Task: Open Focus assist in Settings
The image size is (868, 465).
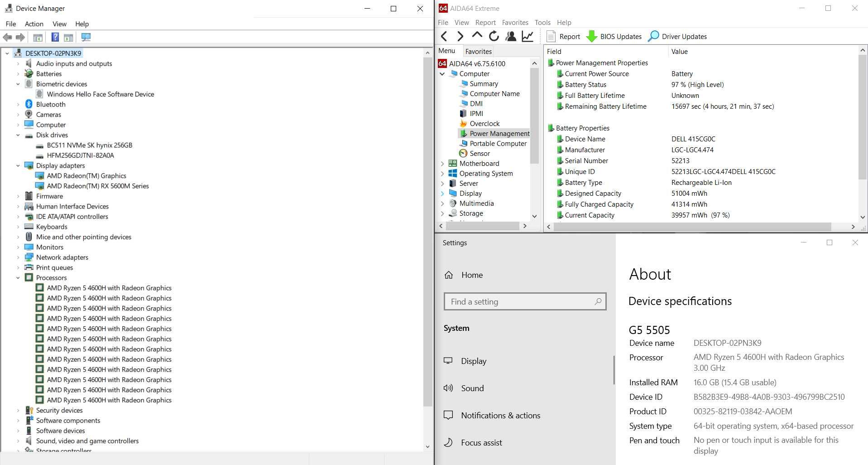Action: (481, 443)
